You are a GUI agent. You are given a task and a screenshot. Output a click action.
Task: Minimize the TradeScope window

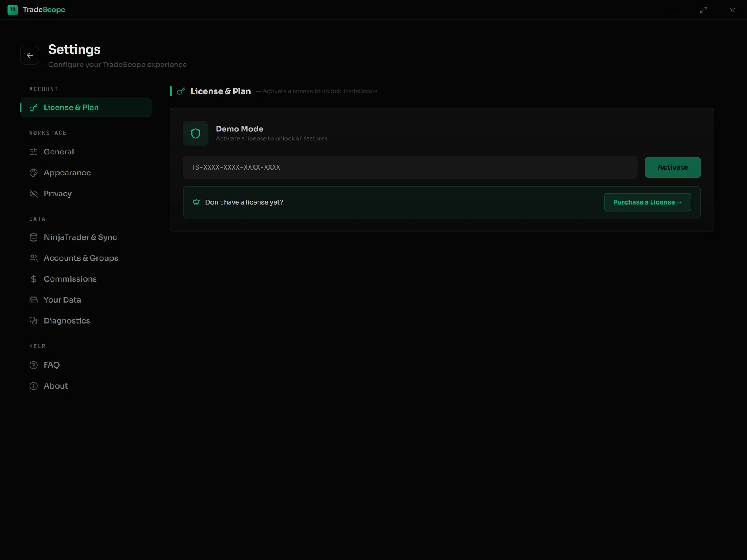(x=674, y=10)
